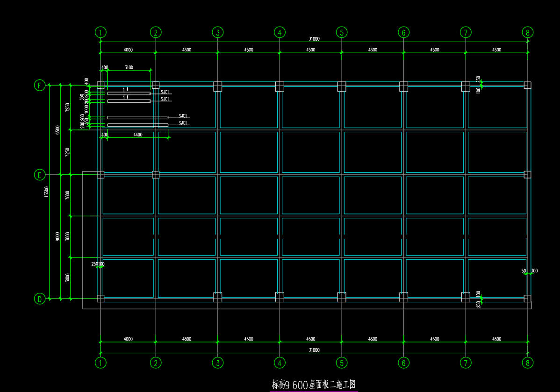The image size is (560, 392).
Task: Click the top 4500 dimension between axes 4 and 5
Action: point(311,50)
